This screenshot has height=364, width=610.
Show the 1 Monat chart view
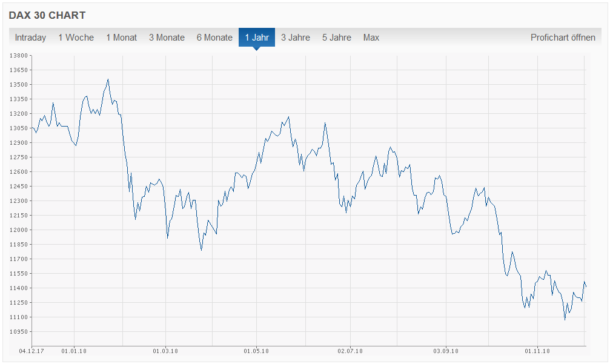click(121, 38)
